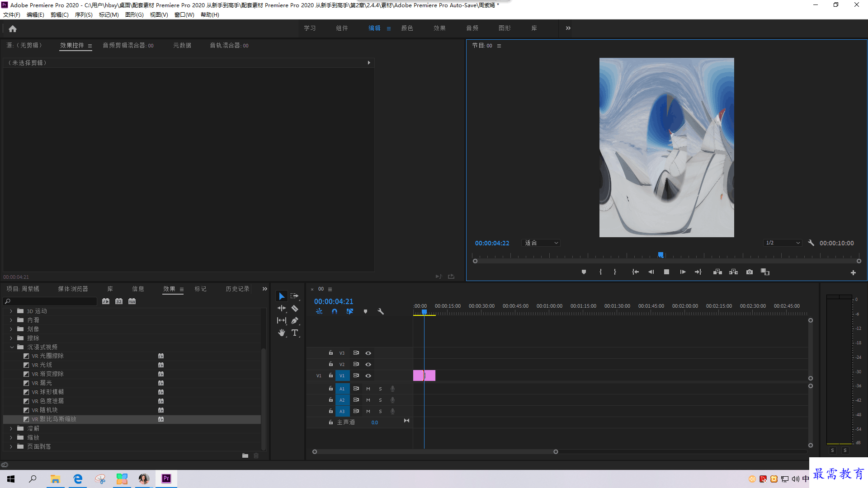Image resolution: width=868 pixels, height=488 pixels.
Task: Open the 适合 zoom level dropdown
Action: 541,243
